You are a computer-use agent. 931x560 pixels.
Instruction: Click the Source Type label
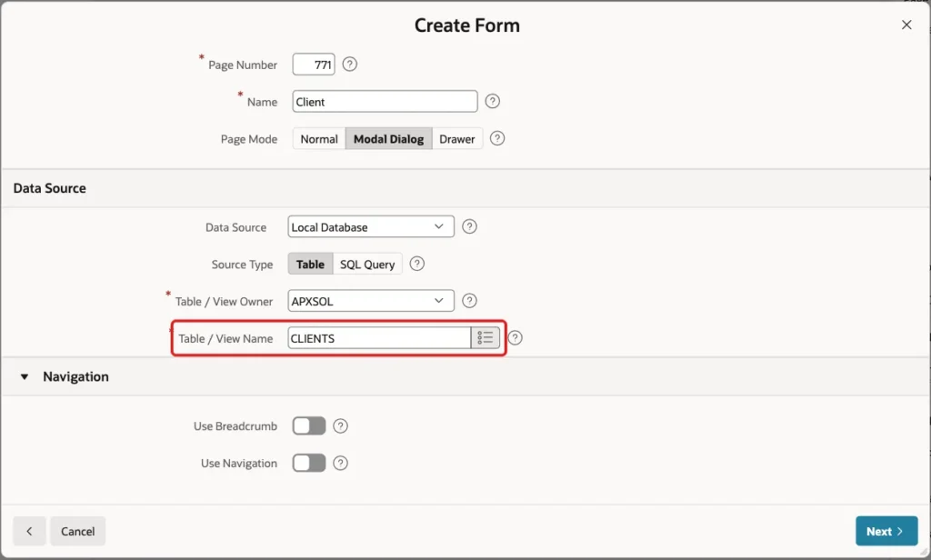(242, 265)
